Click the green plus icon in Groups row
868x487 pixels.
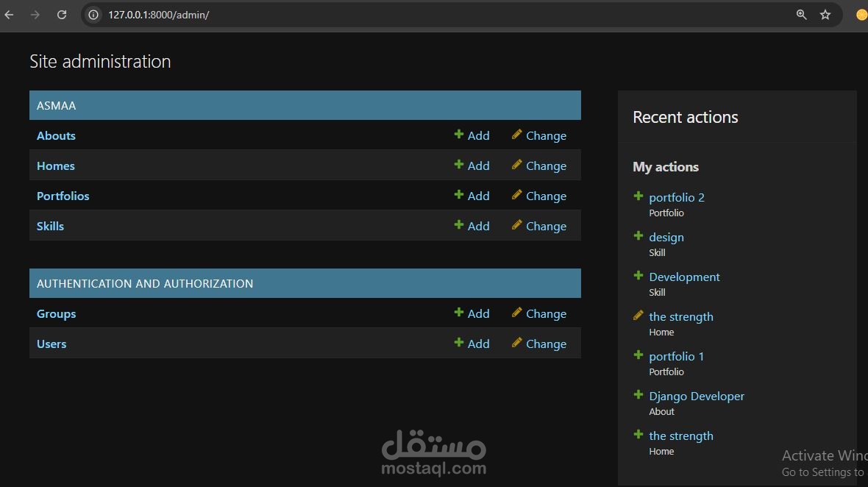coord(458,312)
